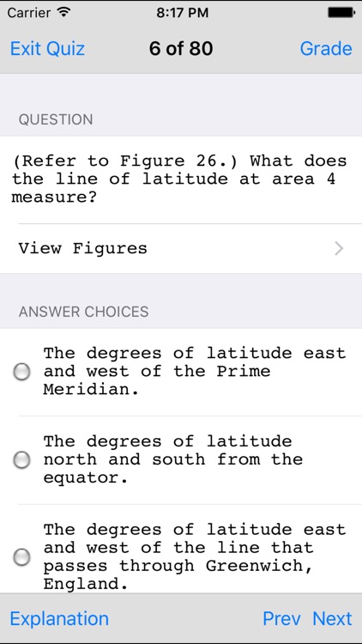
Task: Select radio for north and south equator answer
Action: (x=21, y=460)
